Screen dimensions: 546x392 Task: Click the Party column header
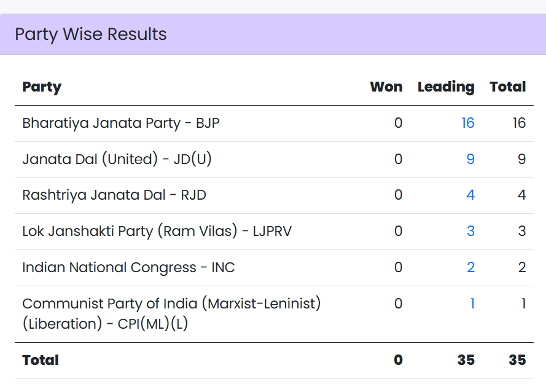(42, 87)
